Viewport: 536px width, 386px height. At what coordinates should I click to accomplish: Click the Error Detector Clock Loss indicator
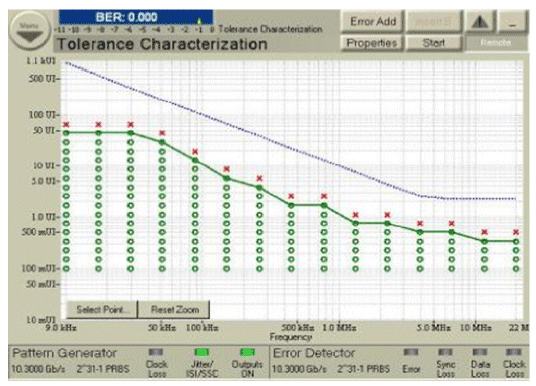point(514,352)
